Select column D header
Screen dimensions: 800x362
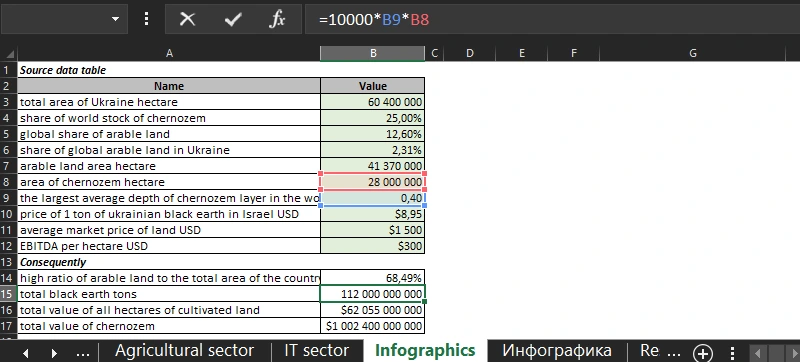(x=469, y=54)
